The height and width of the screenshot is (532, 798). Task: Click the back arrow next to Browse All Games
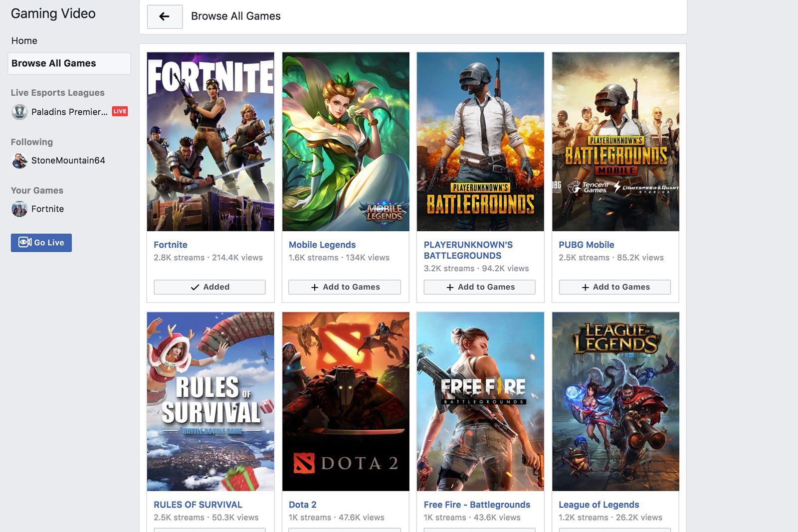click(x=165, y=16)
